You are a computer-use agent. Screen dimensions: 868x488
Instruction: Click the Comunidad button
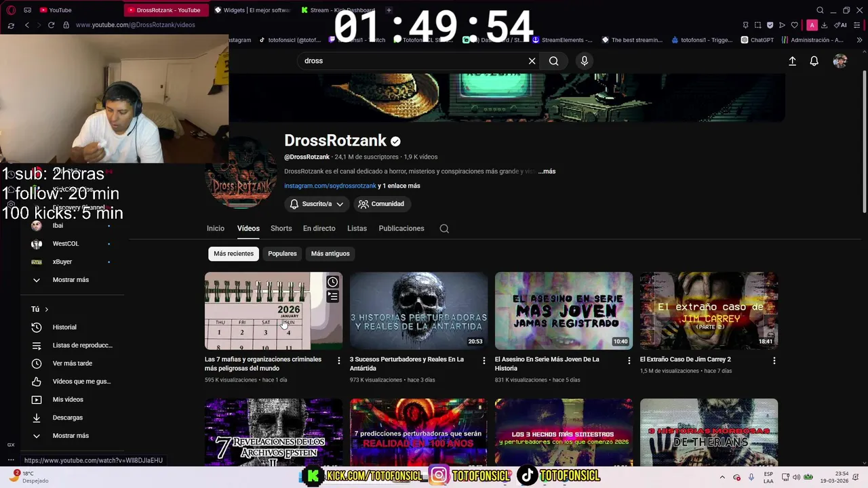pyautogui.click(x=381, y=204)
